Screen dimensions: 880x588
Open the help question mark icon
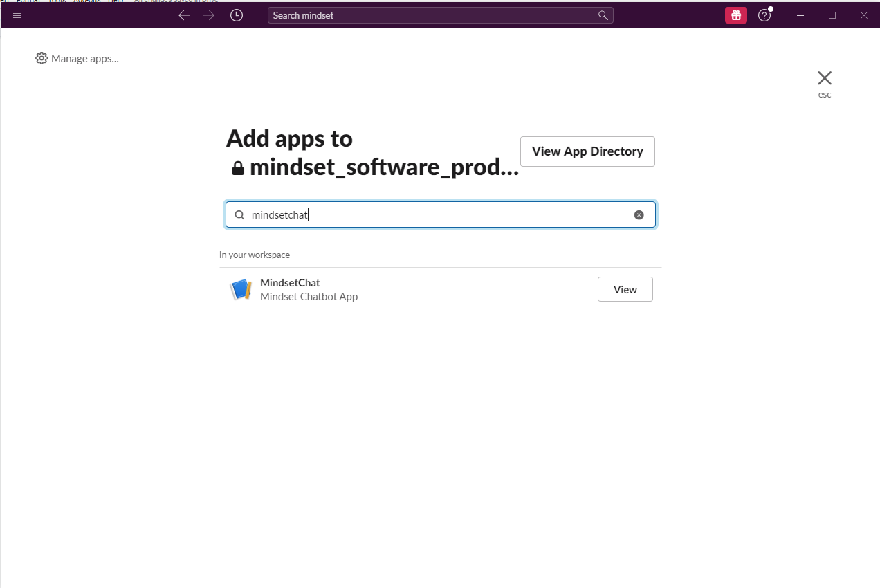[764, 15]
